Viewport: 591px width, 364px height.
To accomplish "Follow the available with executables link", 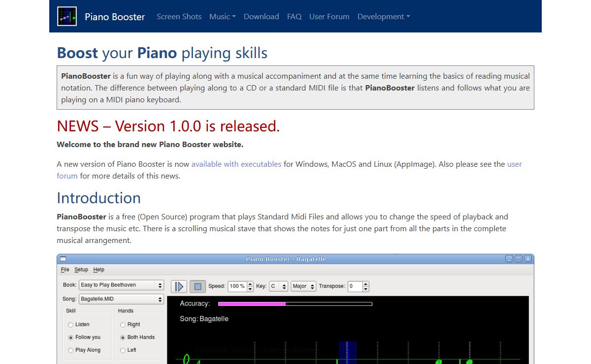I will (x=236, y=164).
